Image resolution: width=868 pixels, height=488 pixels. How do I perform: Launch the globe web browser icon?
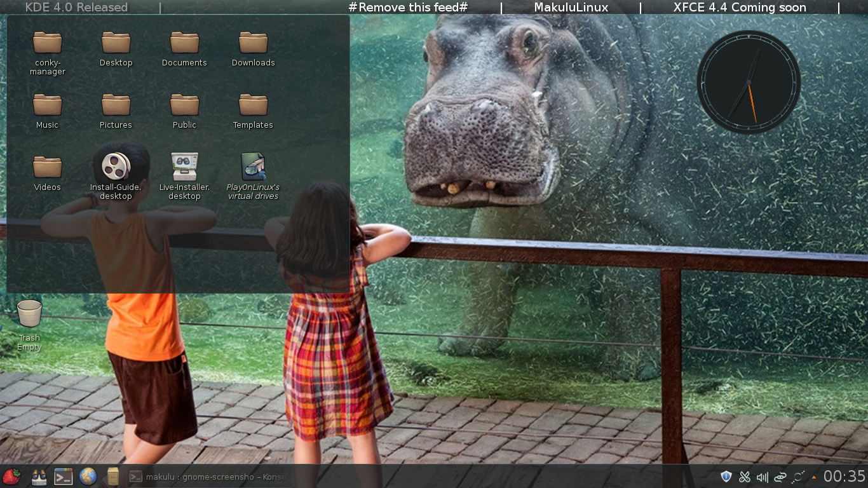tap(88, 477)
